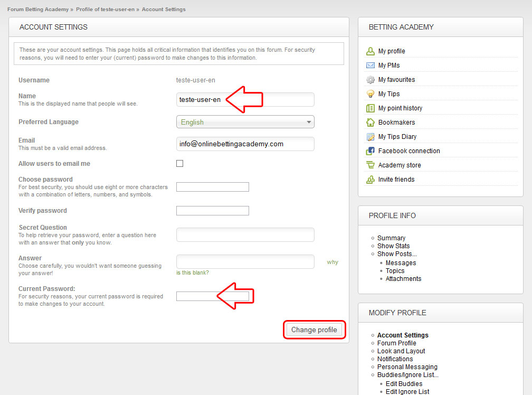Image resolution: width=532 pixels, height=395 pixels.
Task: Open the Preferred Language dropdown
Action: [x=245, y=122]
